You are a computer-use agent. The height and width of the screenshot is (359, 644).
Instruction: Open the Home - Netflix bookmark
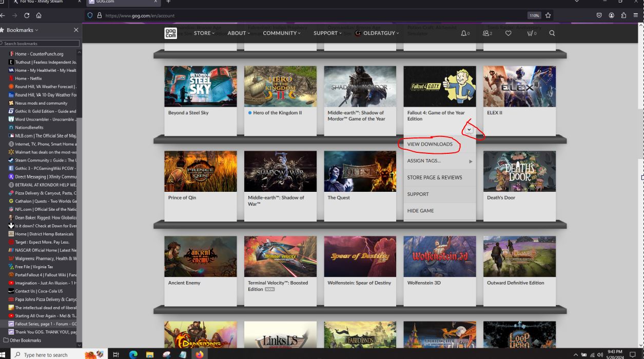28,78
